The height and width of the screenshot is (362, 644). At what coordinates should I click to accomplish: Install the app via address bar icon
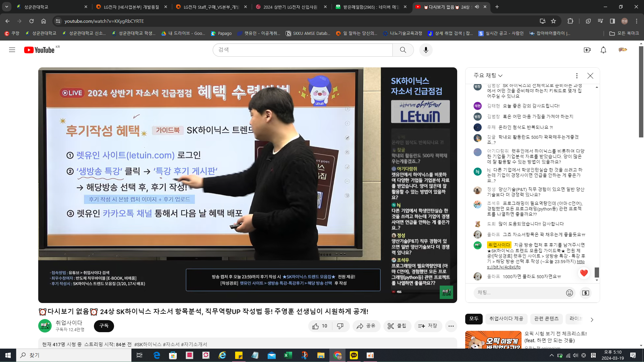(542, 21)
